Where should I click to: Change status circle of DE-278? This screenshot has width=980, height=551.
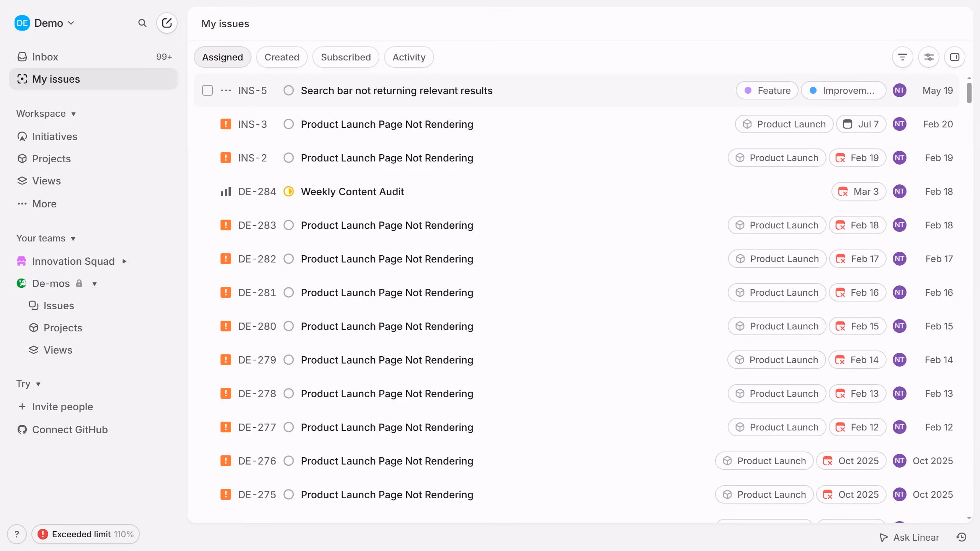pos(289,393)
